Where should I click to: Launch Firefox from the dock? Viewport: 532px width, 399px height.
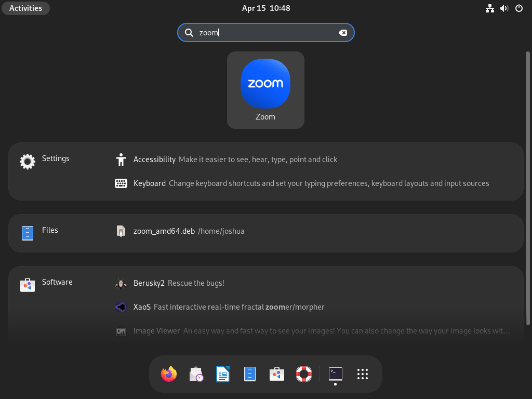click(x=168, y=374)
